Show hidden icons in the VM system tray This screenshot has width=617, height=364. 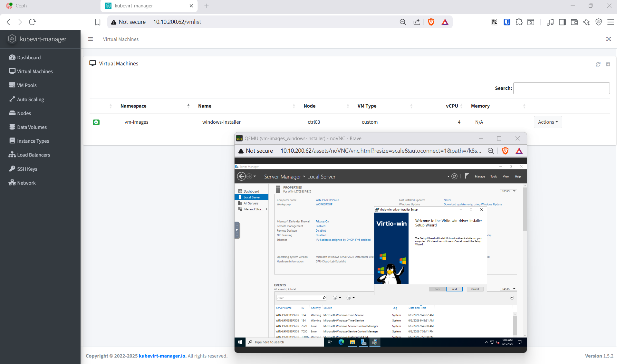coord(486,342)
